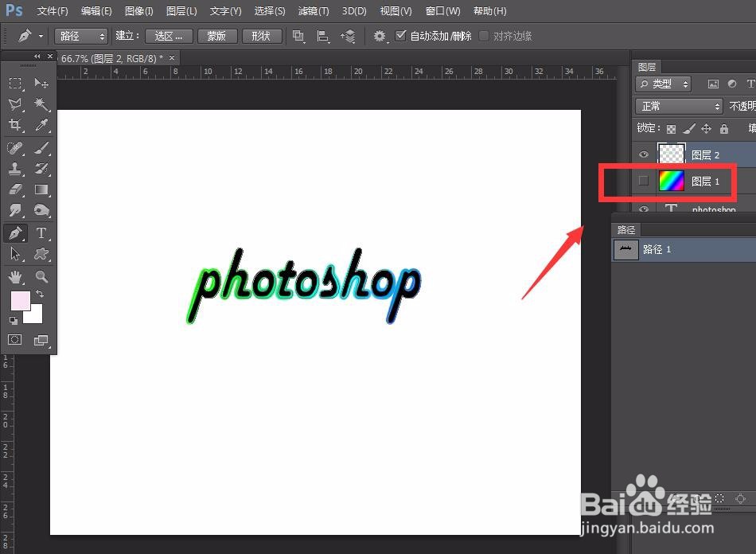
Task: Open path operations in options bar
Action: [x=298, y=36]
